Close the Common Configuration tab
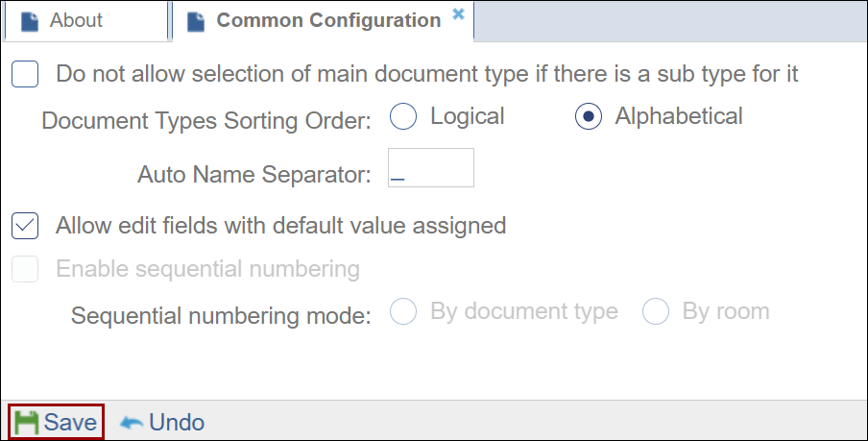868x441 pixels. coord(458,14)
